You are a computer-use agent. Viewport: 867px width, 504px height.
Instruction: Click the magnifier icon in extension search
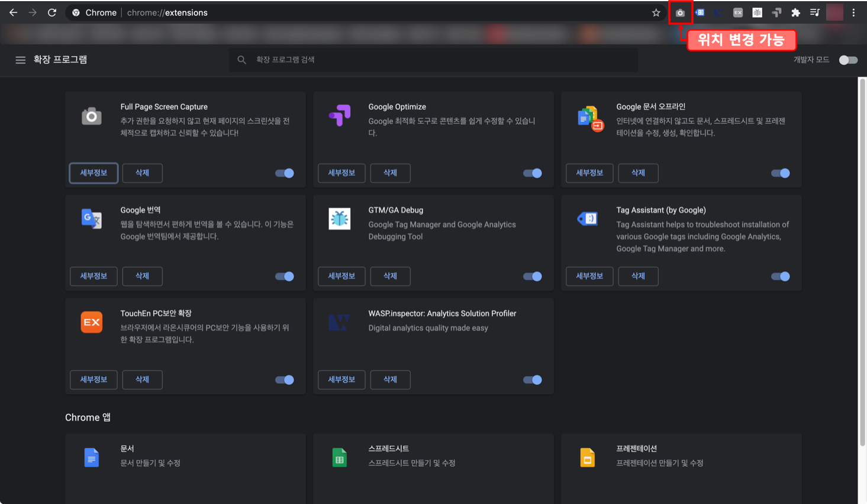[241, 60]
